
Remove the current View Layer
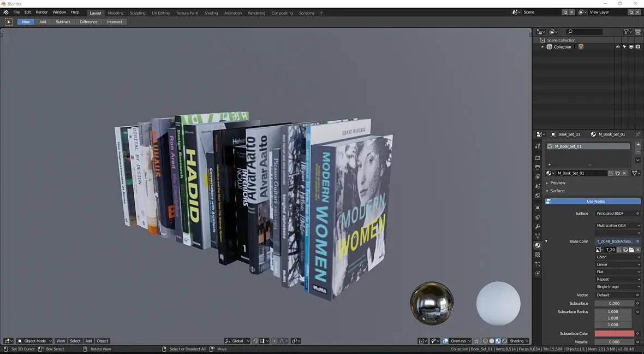pyautogui.click(x=638, y=13)
